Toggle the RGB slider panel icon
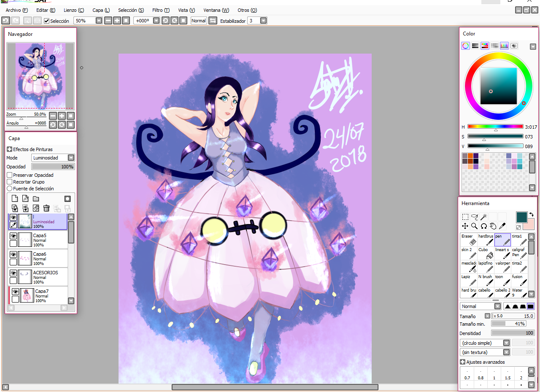The width and height of the screenshot is (540, 392). pos(475,46)
